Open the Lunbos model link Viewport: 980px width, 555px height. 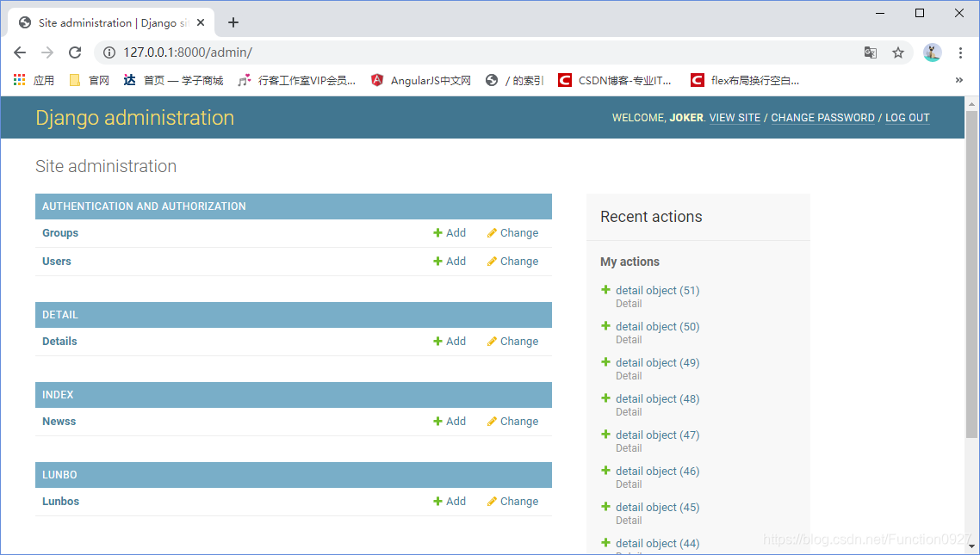[60, 502]
